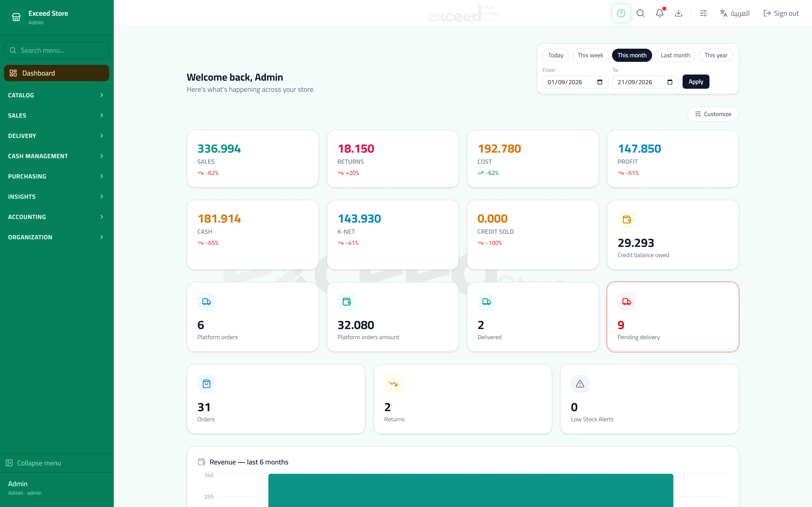This screenshot has height=507, width=812.
Task: Click the Credit balance owed wallet icon
Action: click(x=627, y=220)
